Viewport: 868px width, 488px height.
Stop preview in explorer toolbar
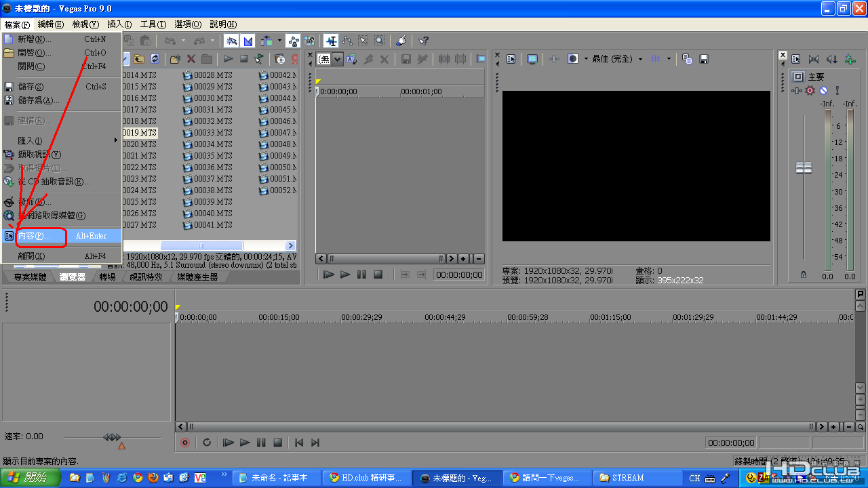tap(244, 59)
